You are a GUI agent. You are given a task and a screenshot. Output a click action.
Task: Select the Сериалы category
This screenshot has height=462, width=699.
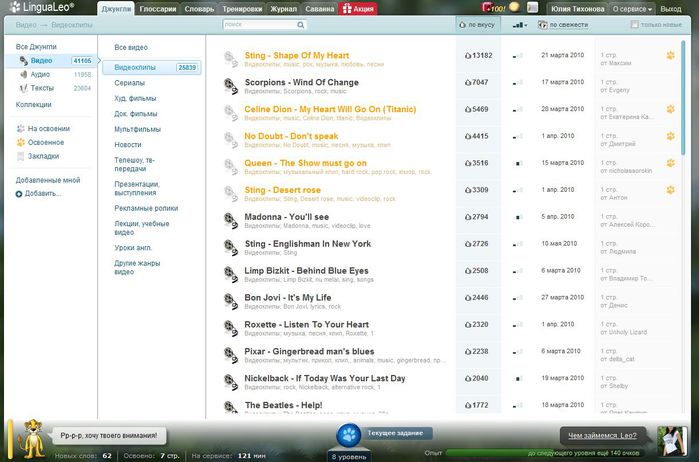pos(129,83)
